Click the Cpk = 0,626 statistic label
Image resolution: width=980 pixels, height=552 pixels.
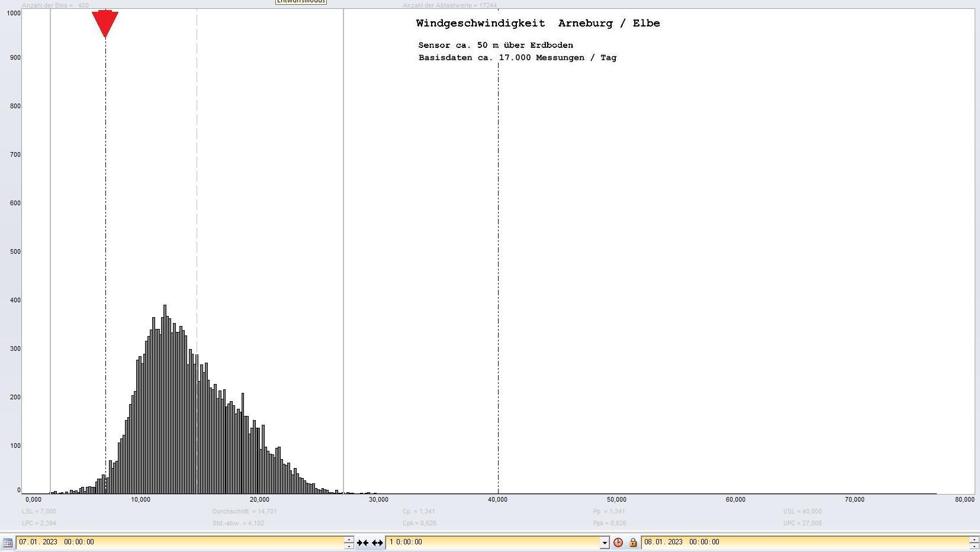[419, 523]
